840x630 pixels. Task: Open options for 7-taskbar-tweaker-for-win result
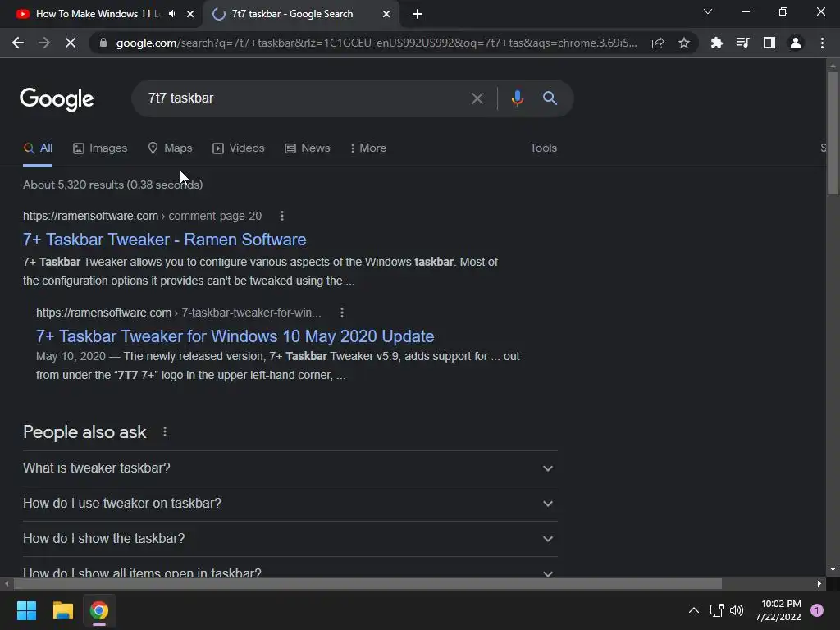[x=342, y=313]
